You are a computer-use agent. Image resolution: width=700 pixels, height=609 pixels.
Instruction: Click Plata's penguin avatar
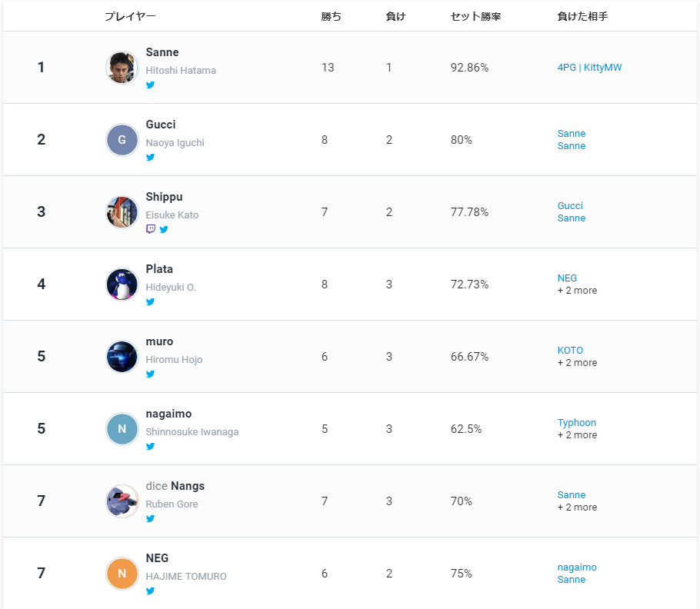[122, 285]
